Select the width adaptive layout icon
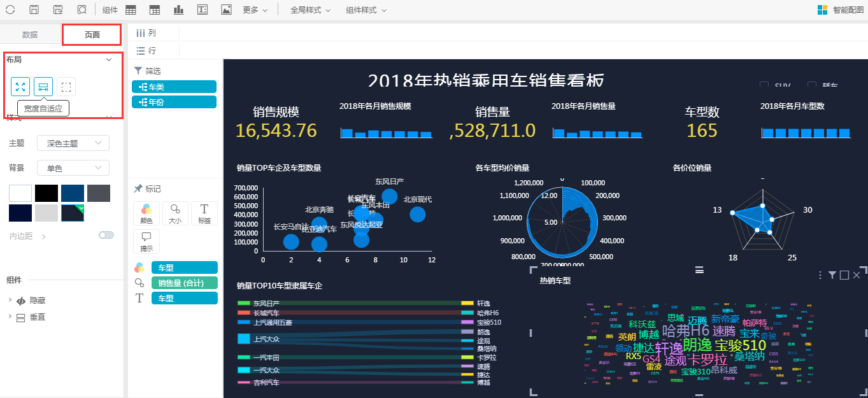The image size is (868, 398). pos(43,87)
